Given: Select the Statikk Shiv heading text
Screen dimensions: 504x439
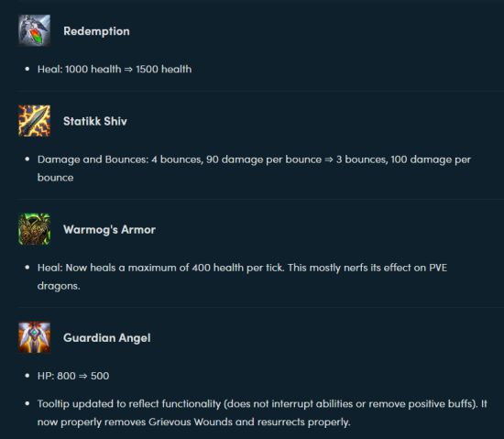Looking at the screenshot, I should (95, 121).
